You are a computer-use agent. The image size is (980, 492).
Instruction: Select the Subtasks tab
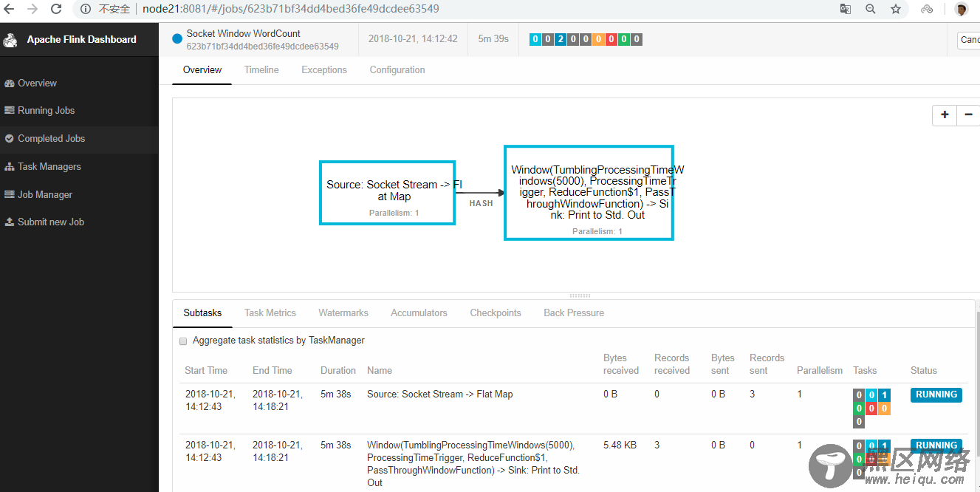[x=202, y=313]
